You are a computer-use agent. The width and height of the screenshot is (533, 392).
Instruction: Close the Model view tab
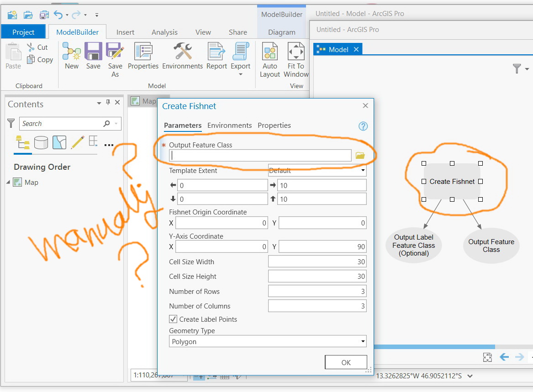click(x=356, y=49)
